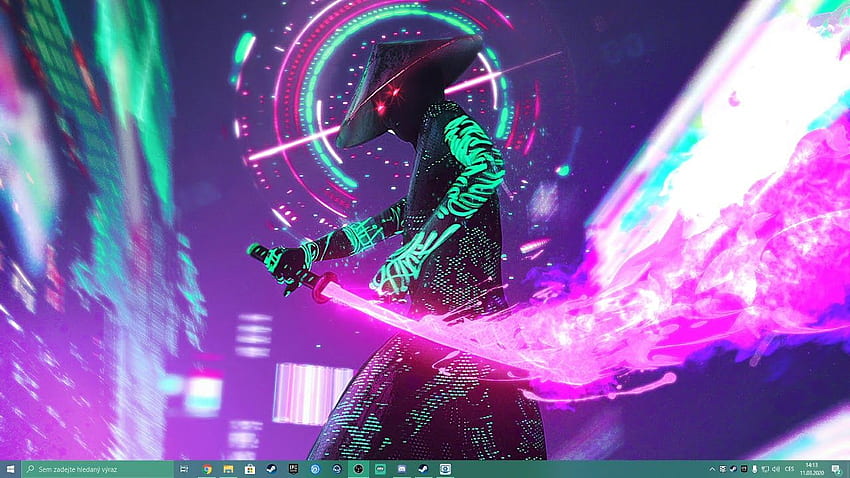Click the Steam system tray icon
This screenshot has height=478, width=850.
point(733,469)
